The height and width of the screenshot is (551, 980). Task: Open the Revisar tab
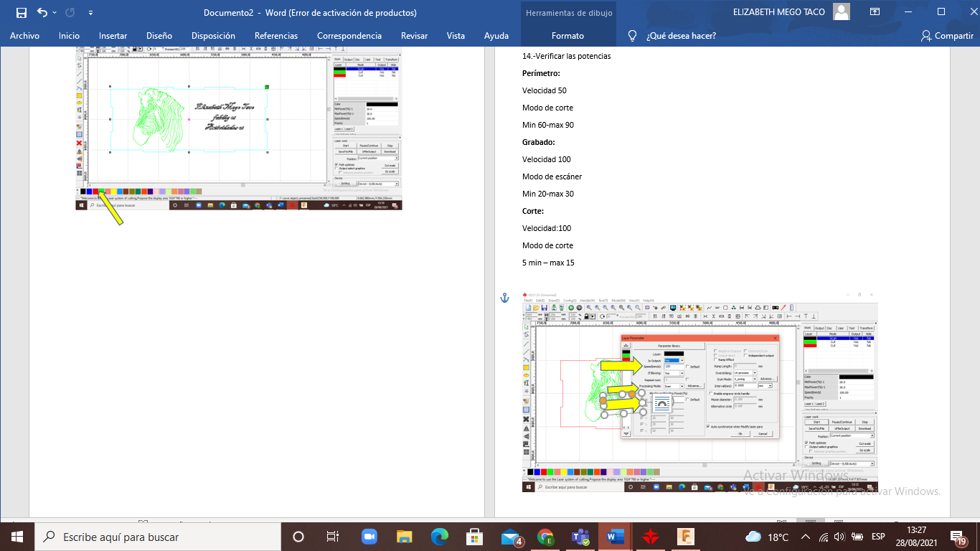(414, 36)
